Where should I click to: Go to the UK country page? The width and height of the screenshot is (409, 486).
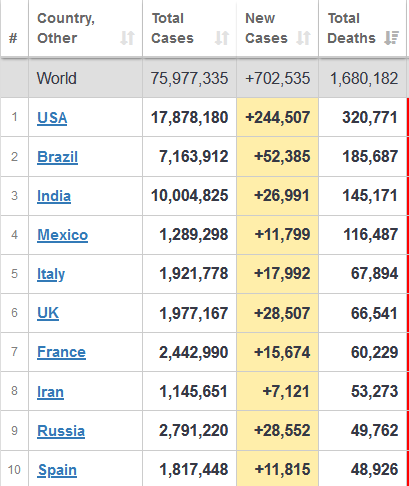pyautogui.click(x=48, y=313)
